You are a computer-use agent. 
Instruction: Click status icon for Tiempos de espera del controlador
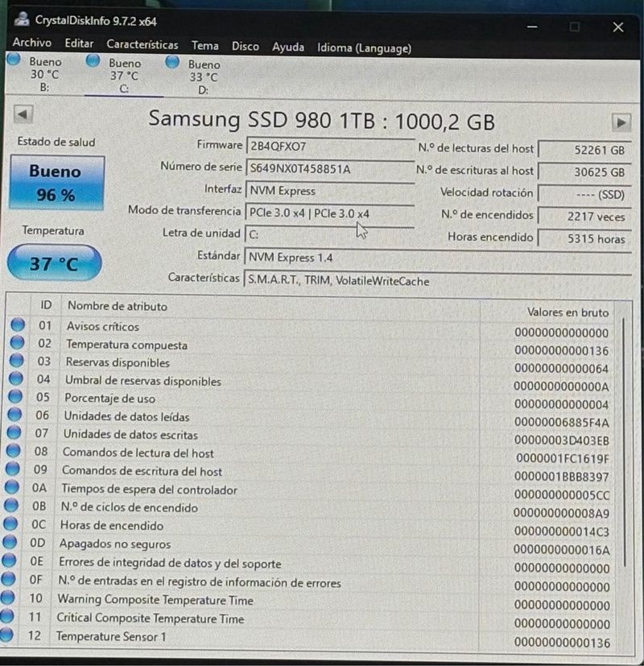[11, 486]
